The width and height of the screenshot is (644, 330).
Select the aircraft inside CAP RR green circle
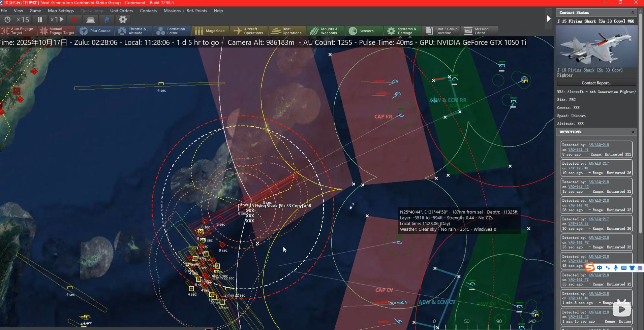401,115
